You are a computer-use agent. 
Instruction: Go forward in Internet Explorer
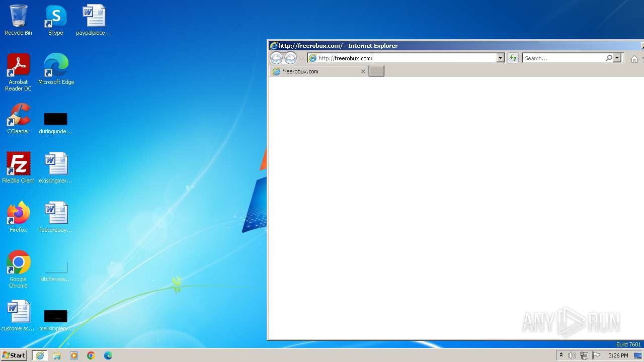(290, 58)
